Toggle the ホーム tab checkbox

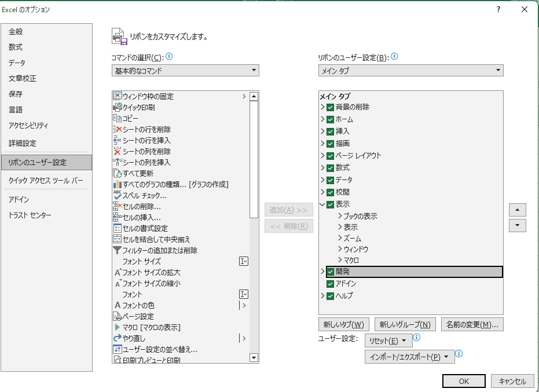point(331,119)
